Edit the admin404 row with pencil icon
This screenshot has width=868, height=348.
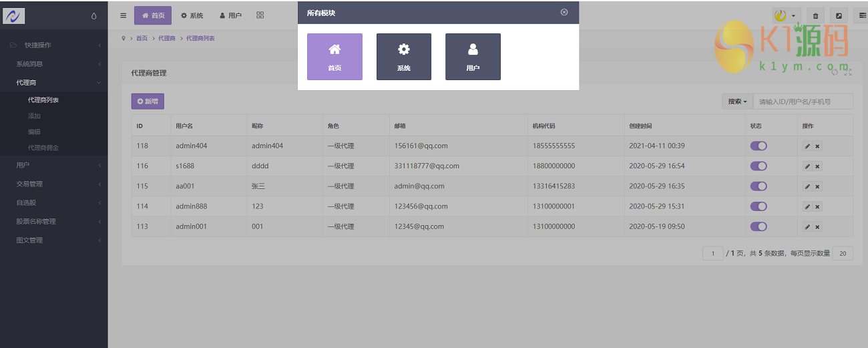[807, 146]
